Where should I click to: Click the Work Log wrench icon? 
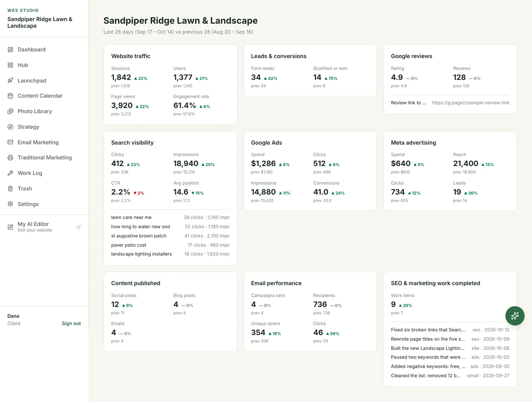point(10,173)
